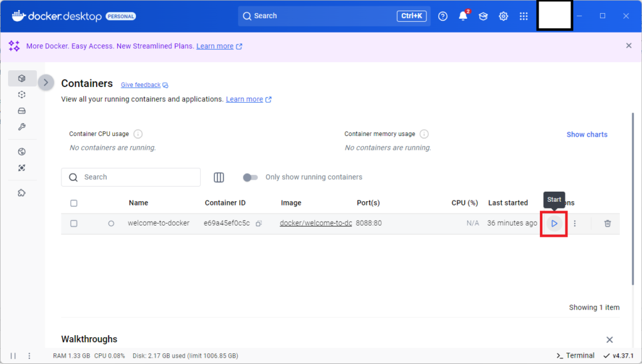
Task: Open the docker/welcome-to-docker image link
Action: pos(316,223)
